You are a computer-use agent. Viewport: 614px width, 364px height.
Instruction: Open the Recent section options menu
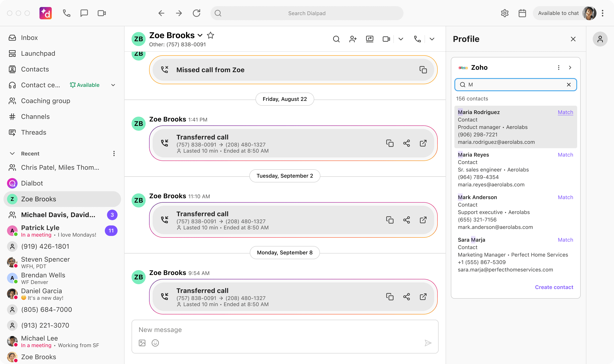114,153
